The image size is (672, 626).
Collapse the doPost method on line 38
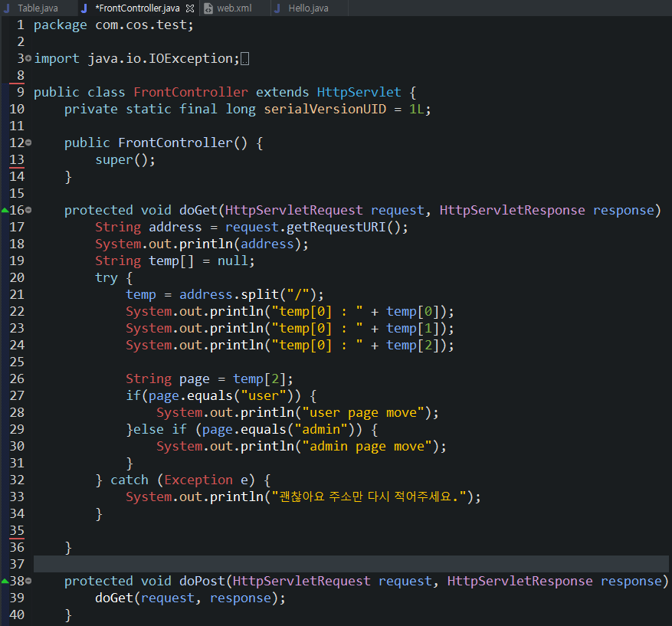28,581
